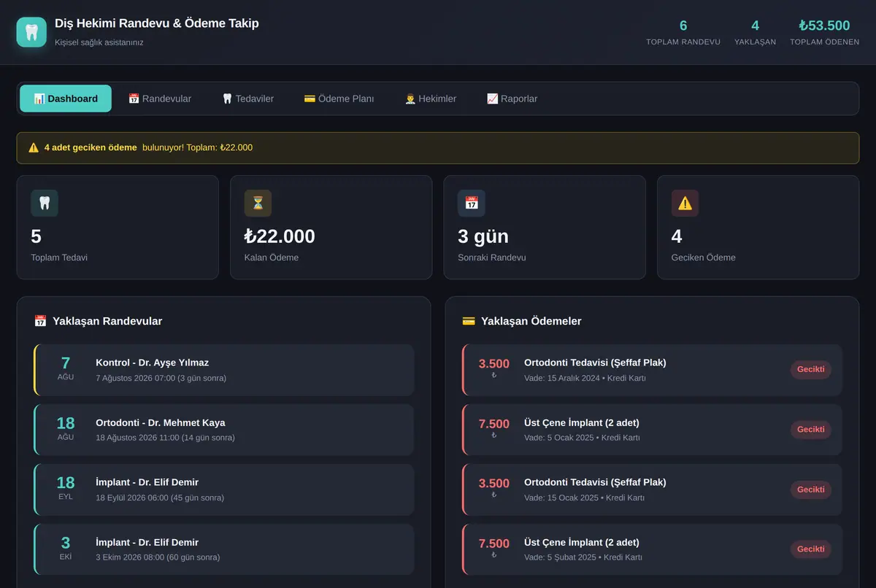Click the warning icon in overdue payment alert
Image resolution: width=876 pixels, height=588 pixels.
point(34,147)
